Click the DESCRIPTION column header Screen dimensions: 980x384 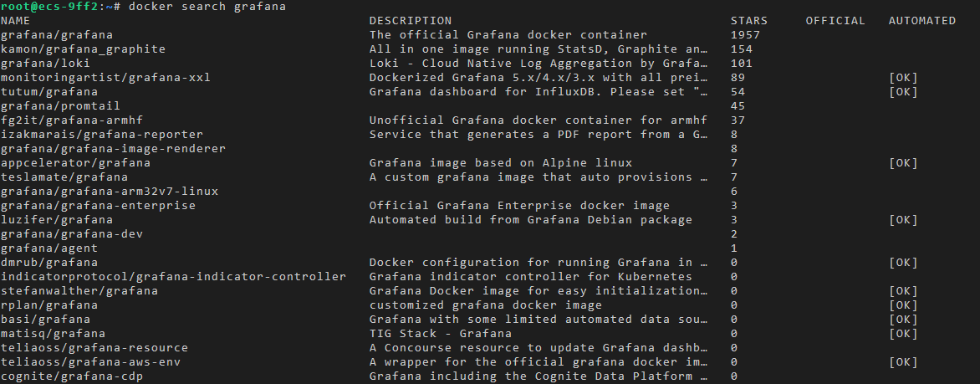click(411, 21)
